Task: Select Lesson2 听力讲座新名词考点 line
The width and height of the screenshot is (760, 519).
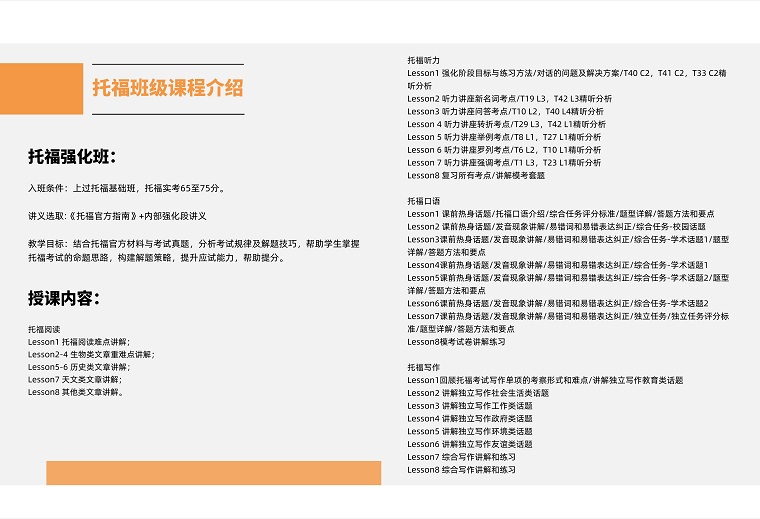Action: pyautogui.click(x=509, y=99)
